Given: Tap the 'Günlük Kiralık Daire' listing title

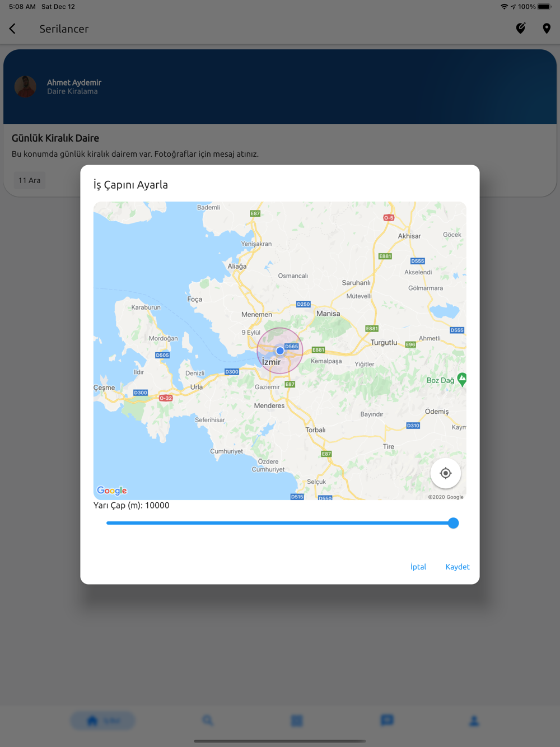Looking at the screenshot, I should (x=55, y=138).
